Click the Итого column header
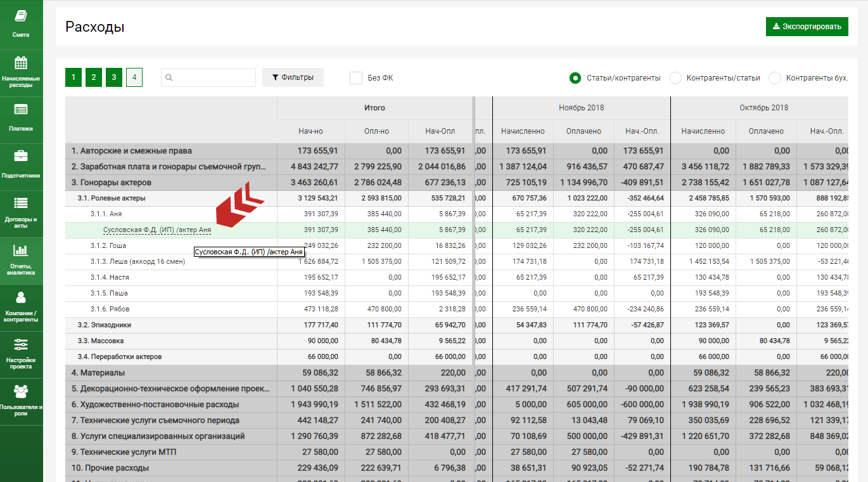 click(x=374, y=108)
